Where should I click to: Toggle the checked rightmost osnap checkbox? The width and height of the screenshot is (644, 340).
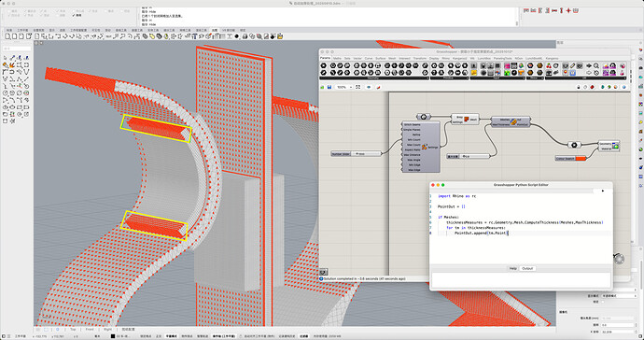74,15
